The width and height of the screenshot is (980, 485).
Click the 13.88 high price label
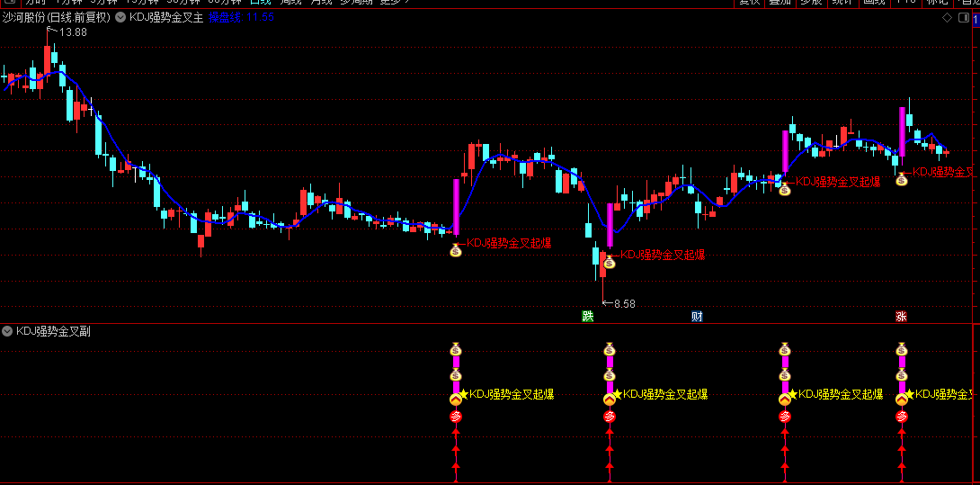[x=73, y=31]
